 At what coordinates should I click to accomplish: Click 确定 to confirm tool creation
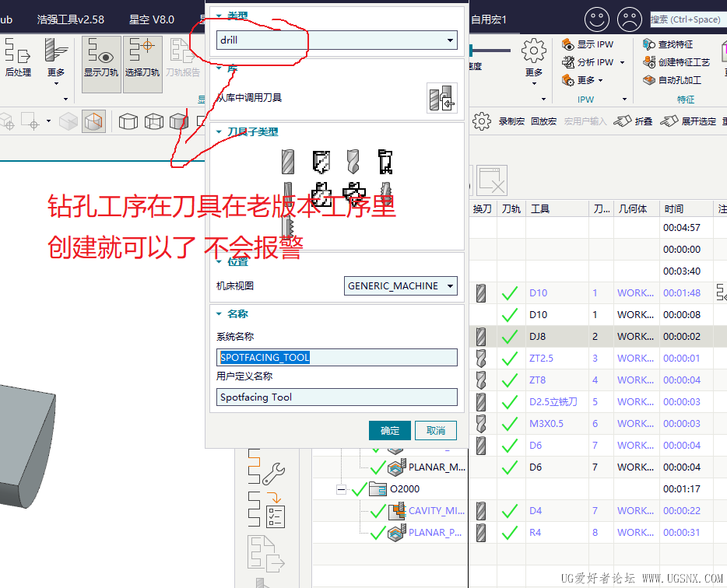click(x=389, y=430)
